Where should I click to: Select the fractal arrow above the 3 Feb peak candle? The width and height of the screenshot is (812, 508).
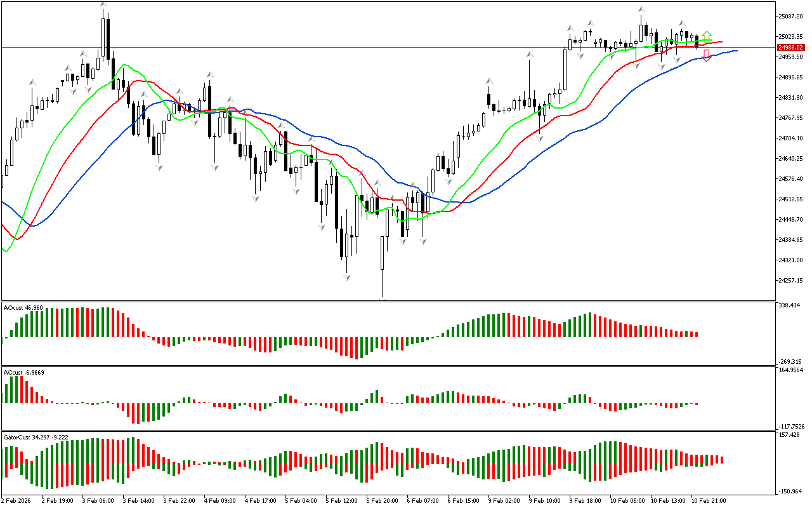[103, 5]
